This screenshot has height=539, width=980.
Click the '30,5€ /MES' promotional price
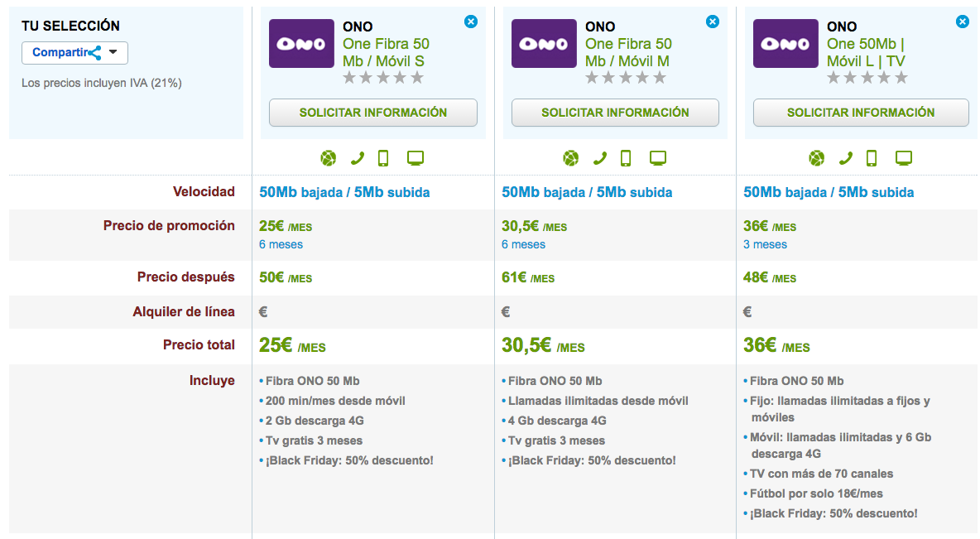point(535,226)
